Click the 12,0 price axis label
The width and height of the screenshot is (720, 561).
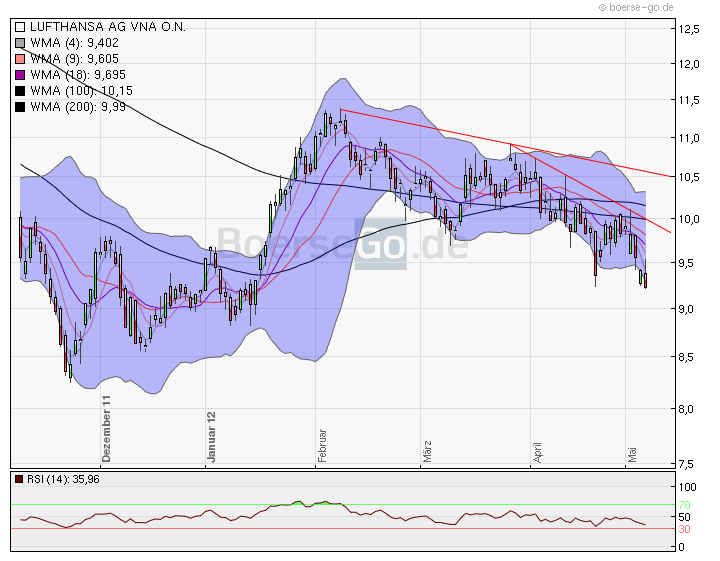[x=689, y=64]
